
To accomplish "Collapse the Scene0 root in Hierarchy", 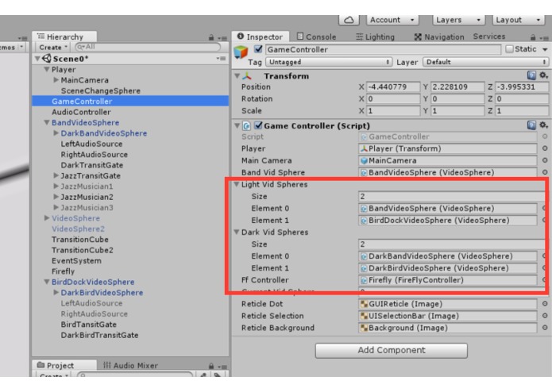I will click(37, 59).
